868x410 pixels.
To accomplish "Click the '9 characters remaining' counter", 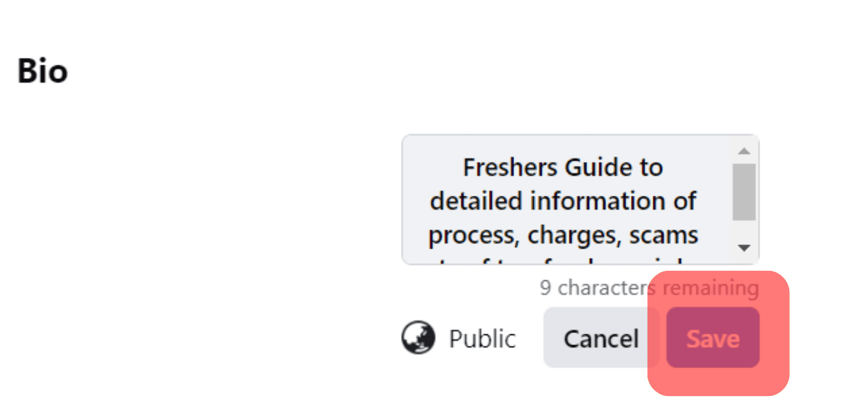I will click(649, 288).
